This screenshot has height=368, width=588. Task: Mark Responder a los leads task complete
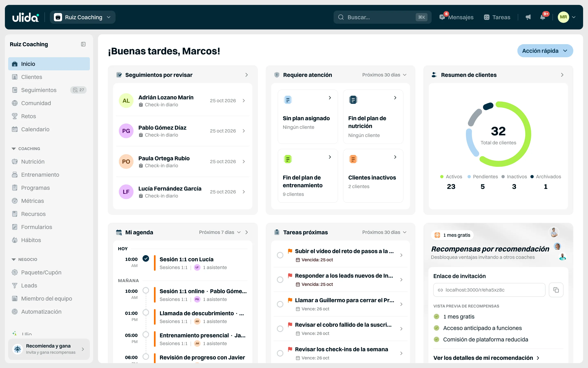point(280,280)
